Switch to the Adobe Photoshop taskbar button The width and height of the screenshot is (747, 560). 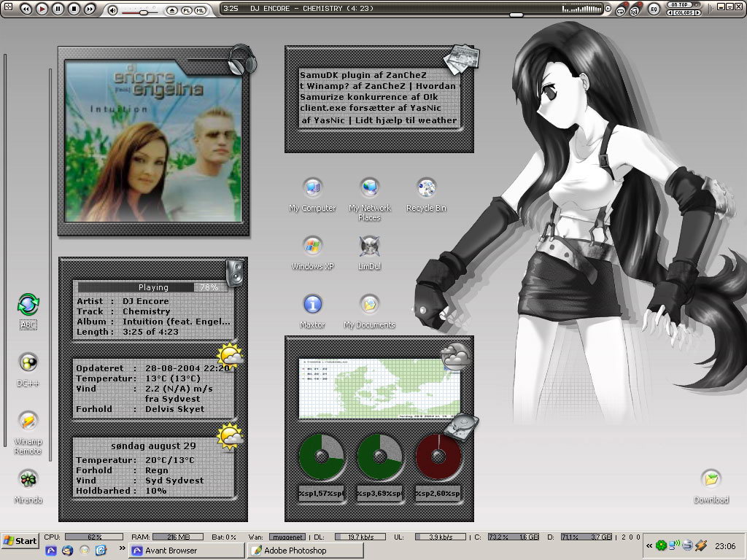[x=306, y=551]
